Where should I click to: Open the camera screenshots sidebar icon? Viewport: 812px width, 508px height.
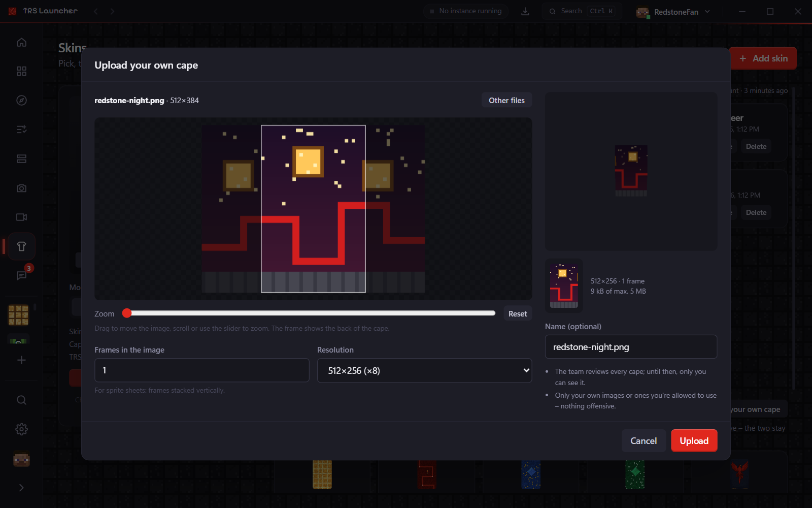(21, 188)
